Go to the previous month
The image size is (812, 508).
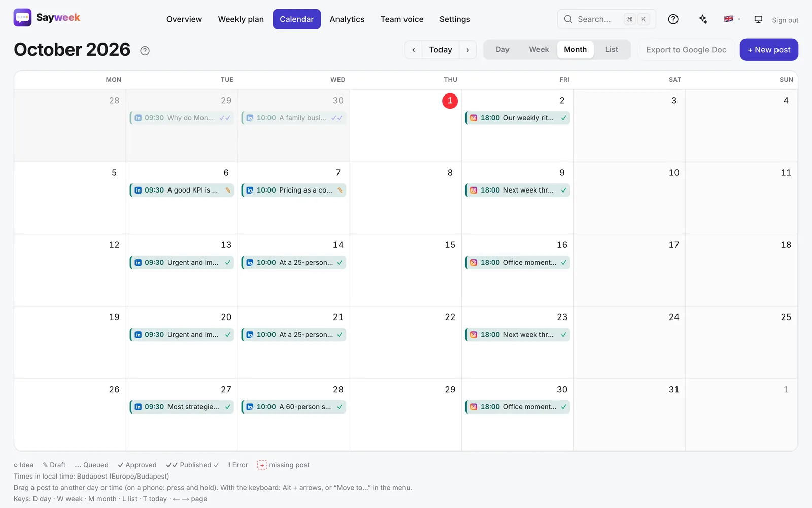click(414, 50)
